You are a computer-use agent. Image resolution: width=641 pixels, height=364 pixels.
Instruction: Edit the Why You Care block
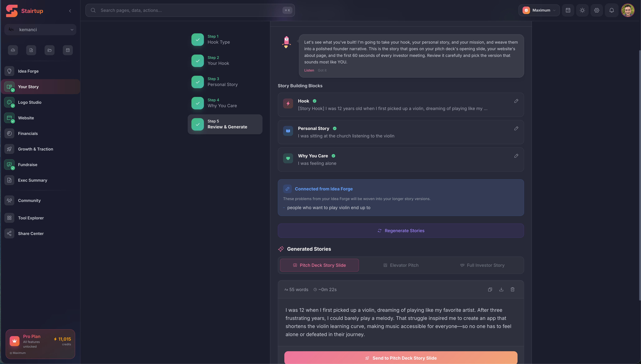coord(516,156)
